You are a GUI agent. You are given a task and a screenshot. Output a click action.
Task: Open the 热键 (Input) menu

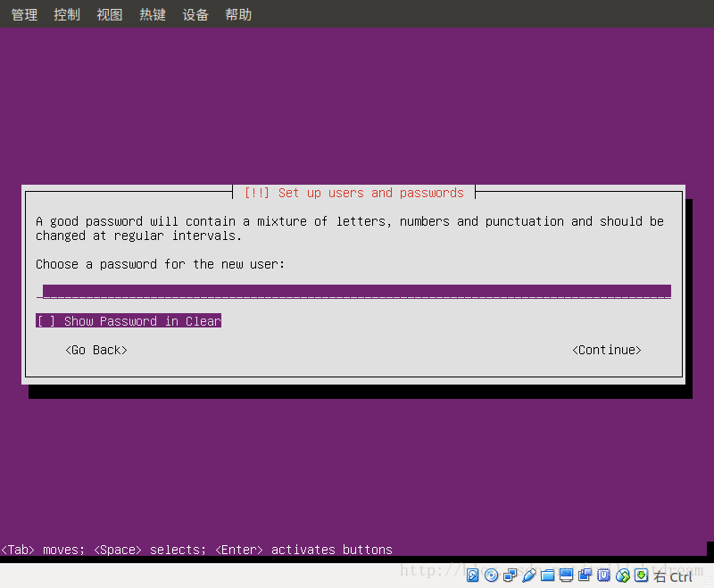coord(152,13)
